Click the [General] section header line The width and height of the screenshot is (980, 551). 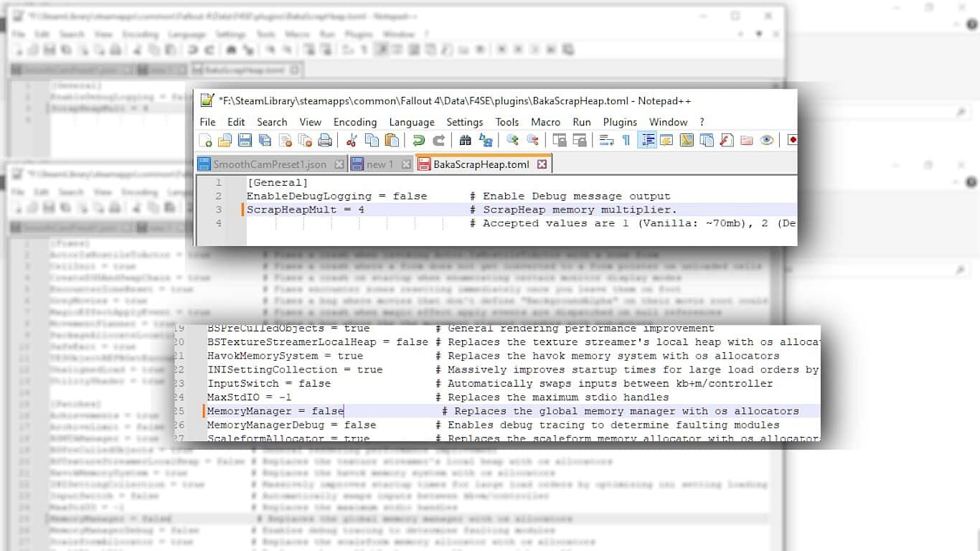tap(277, 183)
